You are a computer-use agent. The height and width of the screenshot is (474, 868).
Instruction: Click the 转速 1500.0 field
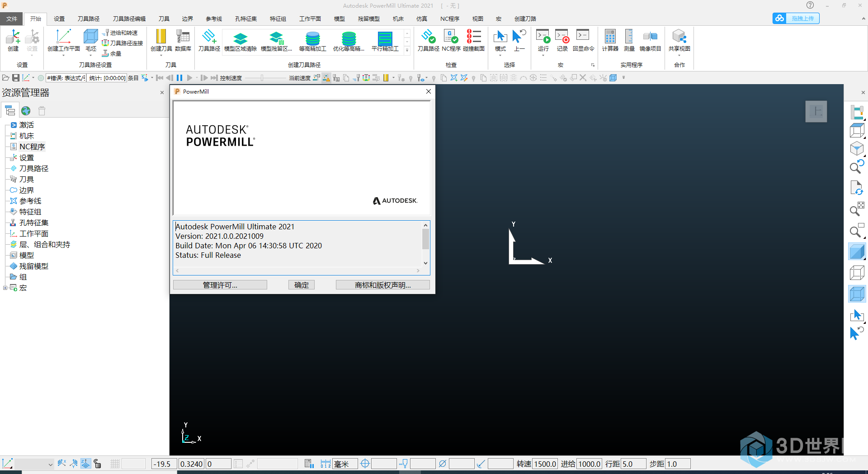coord(545,464)
